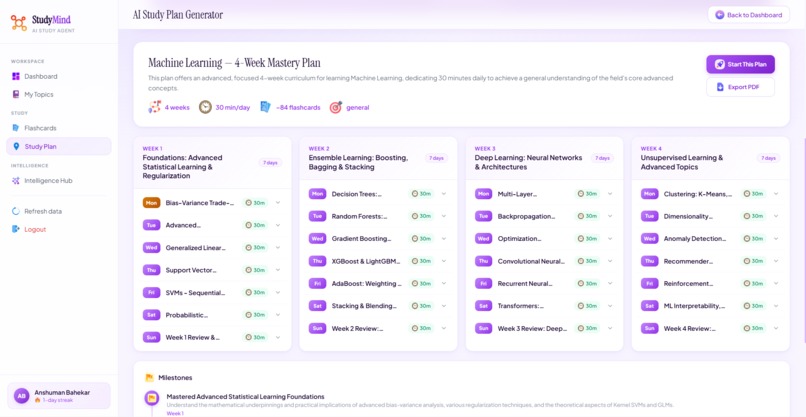Expand the Transformers row chevron
This screenshot has width=806, height=417.
610,305
